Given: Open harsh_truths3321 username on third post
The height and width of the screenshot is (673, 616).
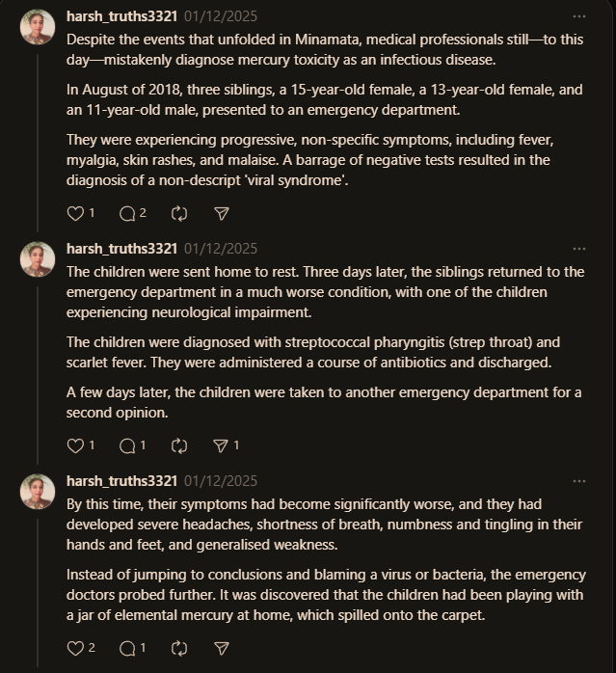Looking at the screenshot, I should [x=121, y=481].
